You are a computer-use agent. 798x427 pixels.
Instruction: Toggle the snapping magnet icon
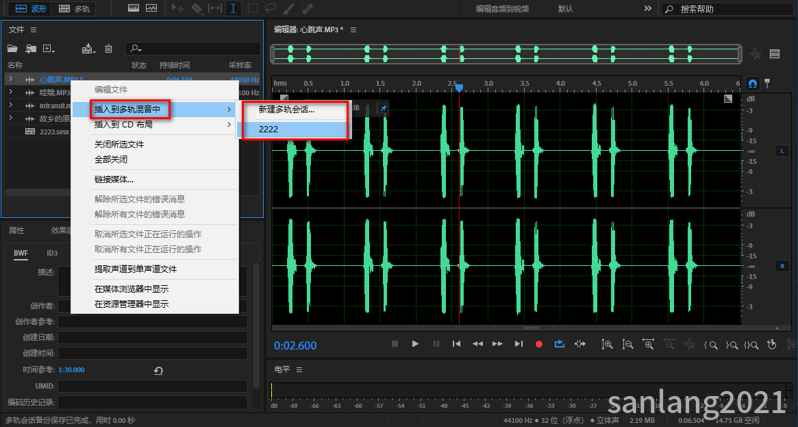pyautogui.click(x=753, y=82)
